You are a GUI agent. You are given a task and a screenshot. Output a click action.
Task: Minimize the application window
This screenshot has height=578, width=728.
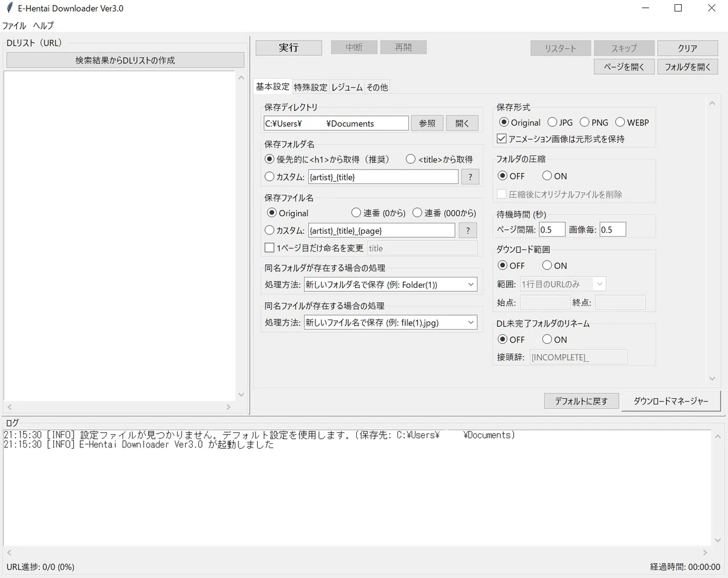tap(645, 8)
